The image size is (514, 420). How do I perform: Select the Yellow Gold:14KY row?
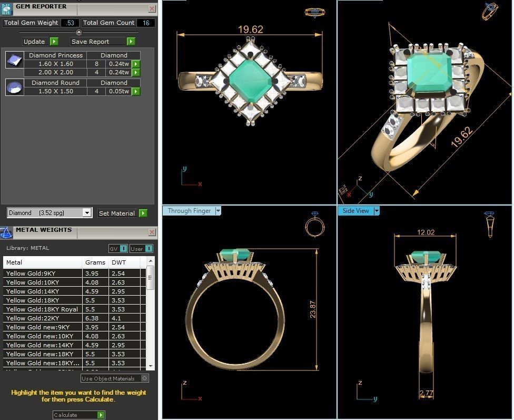[74, 291]
